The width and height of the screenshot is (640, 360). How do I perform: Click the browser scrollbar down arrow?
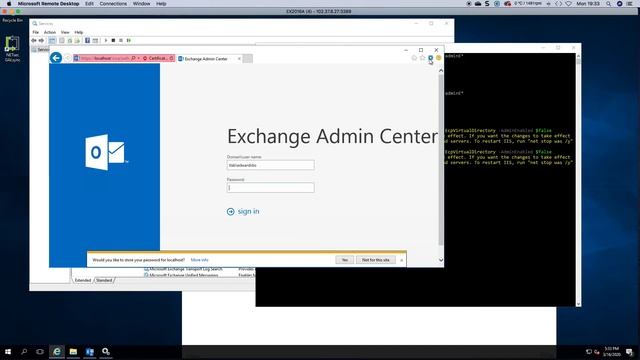coord(441,260)
